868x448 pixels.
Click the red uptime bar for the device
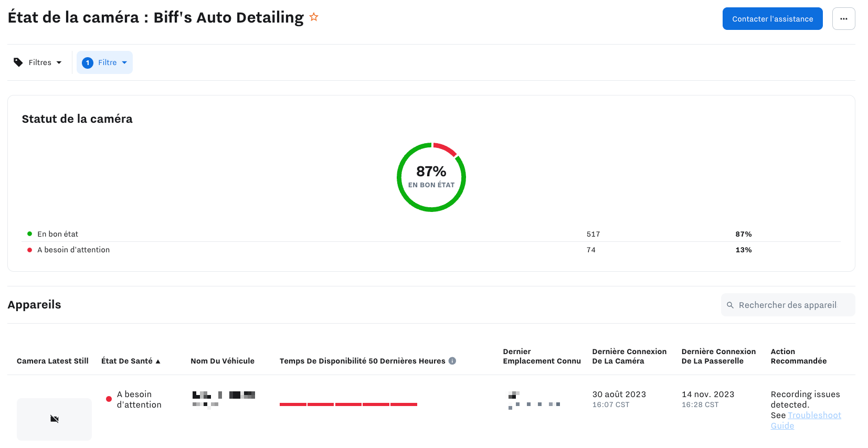(x=348, y=404)
